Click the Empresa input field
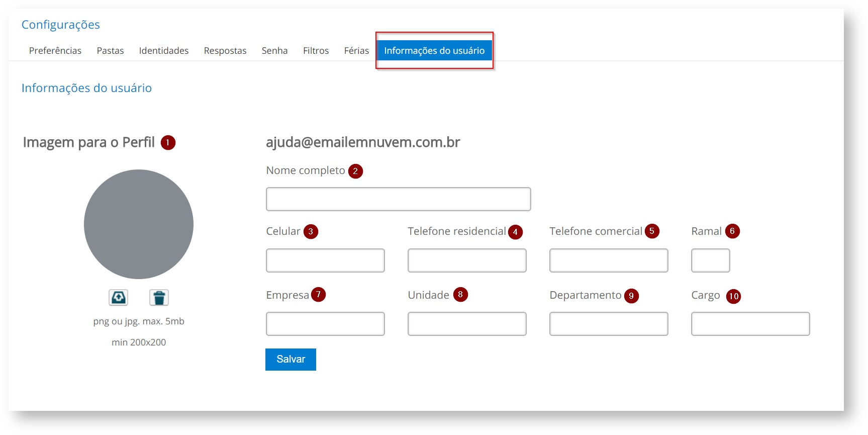This screenshot has height=435, width=868. [325, 324]
